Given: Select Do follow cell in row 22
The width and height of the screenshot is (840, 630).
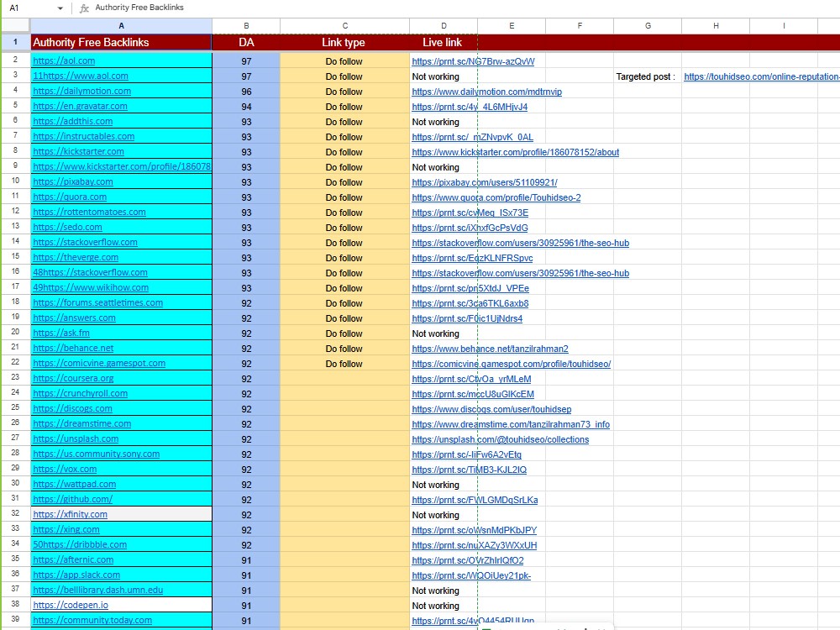Looking at the screenshot, I should 344,363.
